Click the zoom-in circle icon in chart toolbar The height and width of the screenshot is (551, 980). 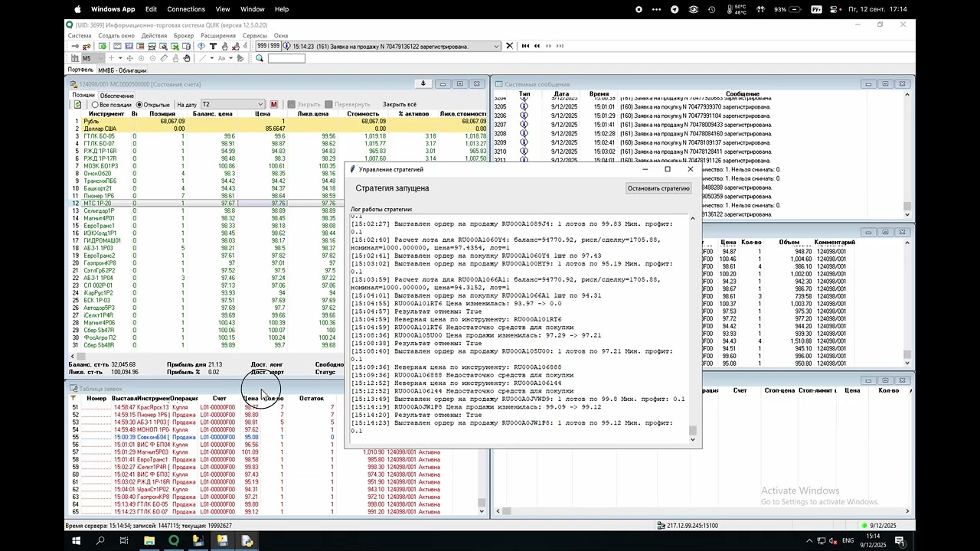(x=142, y=58)
